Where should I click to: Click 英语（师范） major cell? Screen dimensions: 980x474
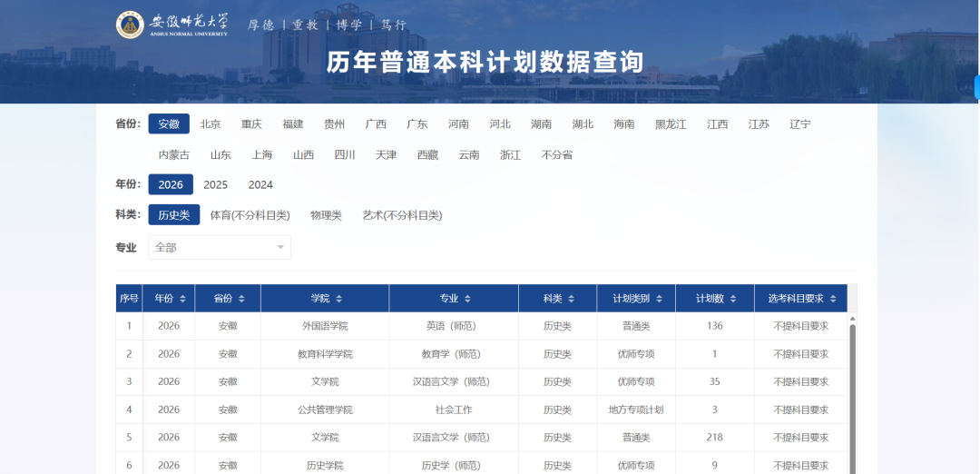click(454, 326)
